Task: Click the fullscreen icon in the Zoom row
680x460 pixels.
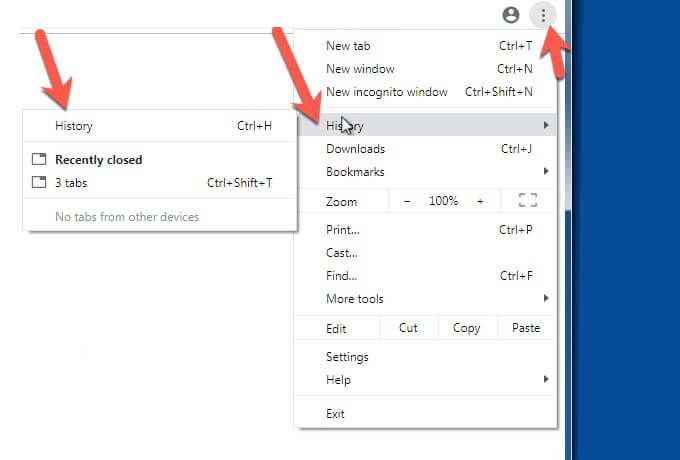Action: 528,201
